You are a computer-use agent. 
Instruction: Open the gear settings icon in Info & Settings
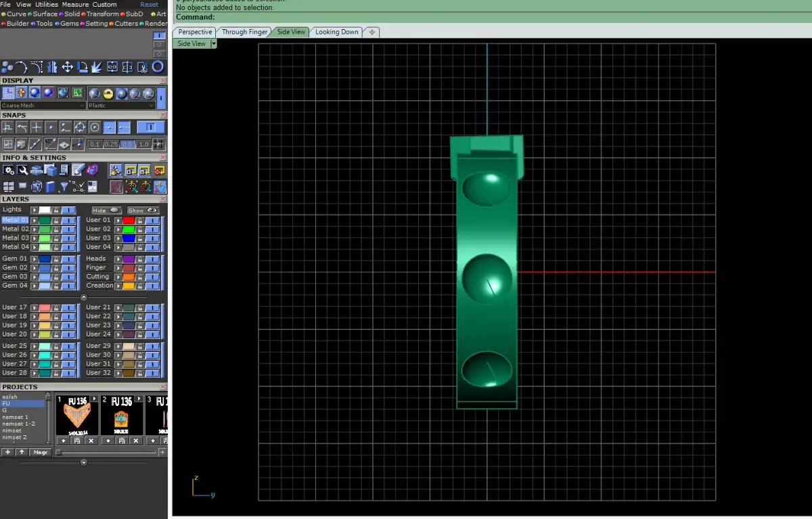pyautogui.click(x=9, y=170)
